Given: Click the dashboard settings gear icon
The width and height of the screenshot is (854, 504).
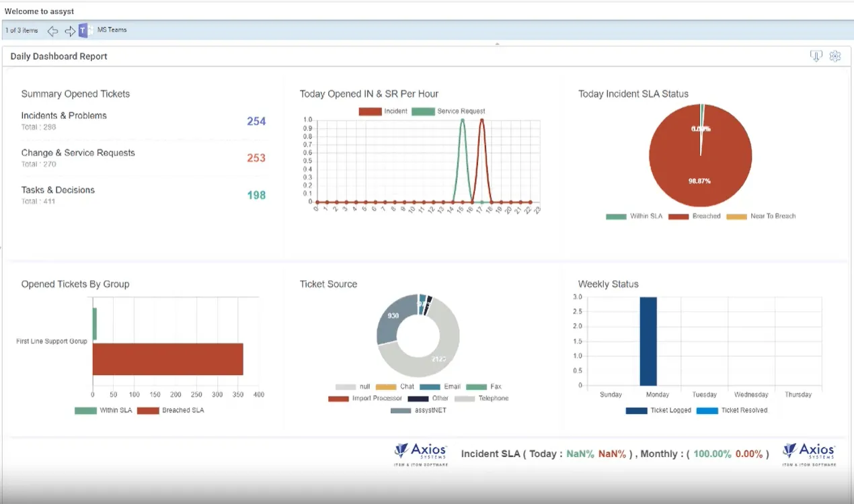Looking at the screenshot, I should pos(835,56).
